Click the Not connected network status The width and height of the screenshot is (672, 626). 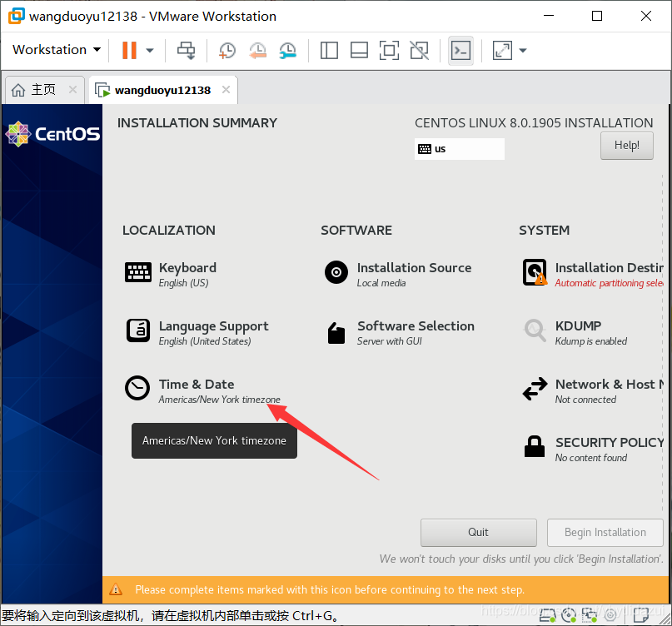tap(585, 400)
